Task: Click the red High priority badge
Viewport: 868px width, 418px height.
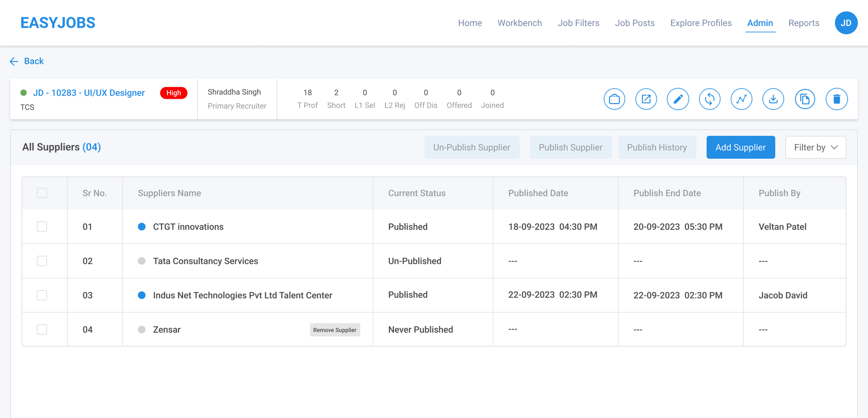Action: pos(174,93)
